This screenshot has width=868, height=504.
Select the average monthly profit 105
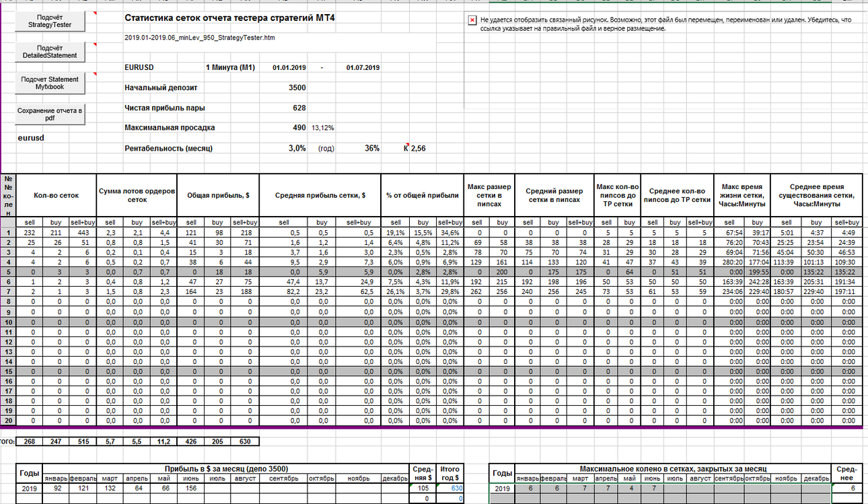click(x=423, y=489)
